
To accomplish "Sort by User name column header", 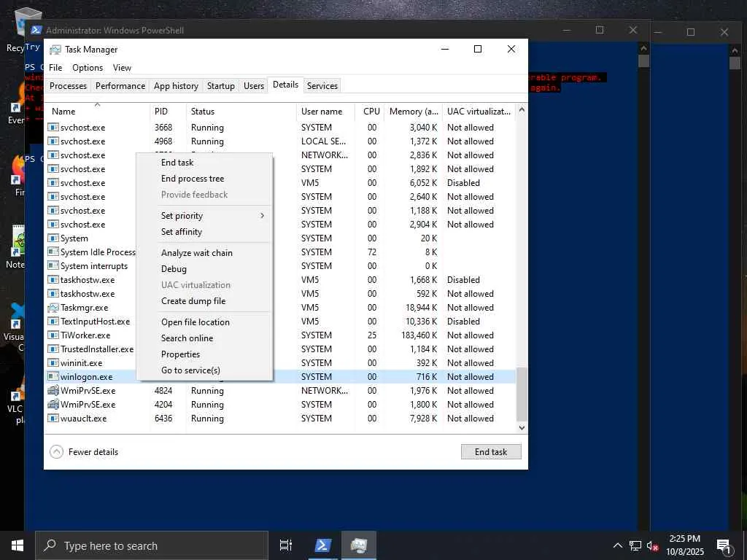I will [325, 112].
